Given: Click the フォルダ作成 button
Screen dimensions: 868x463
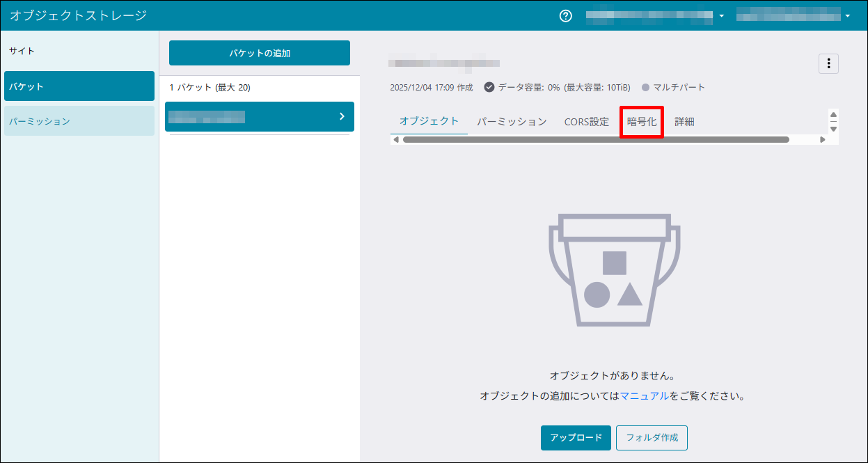Looking at the screenshot, I should click(x=652, y=438).
